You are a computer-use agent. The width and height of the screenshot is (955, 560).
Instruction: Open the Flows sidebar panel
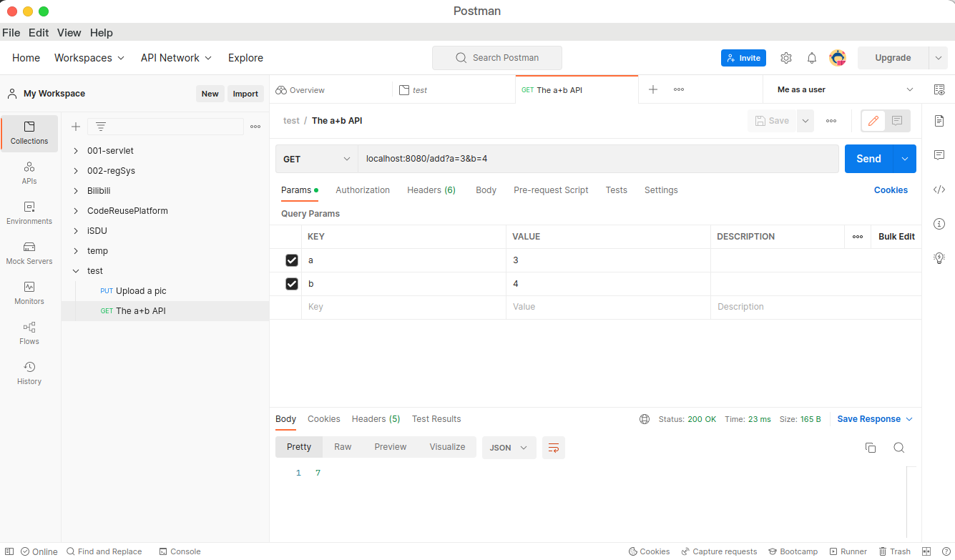pos(29,333)
